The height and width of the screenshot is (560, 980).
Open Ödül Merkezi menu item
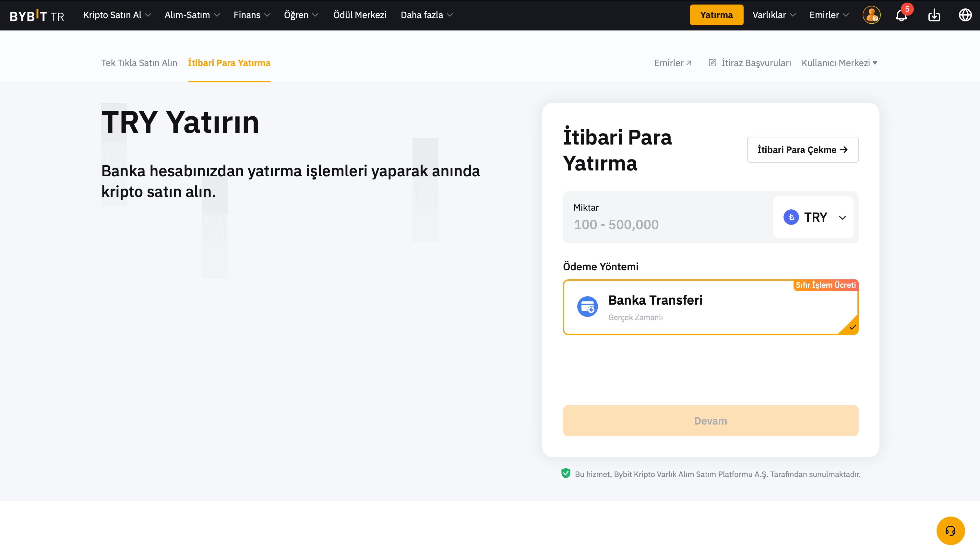coord(359,15)
